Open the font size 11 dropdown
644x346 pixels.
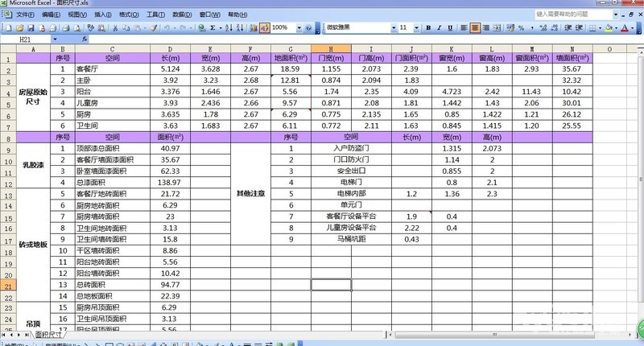pyautogui.click(x=416, y=27)
